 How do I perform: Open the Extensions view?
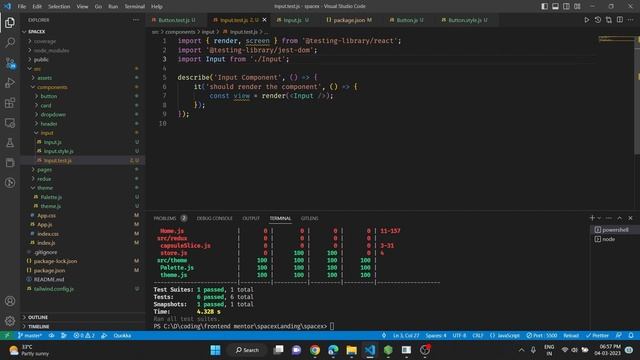tap(10, 103)
